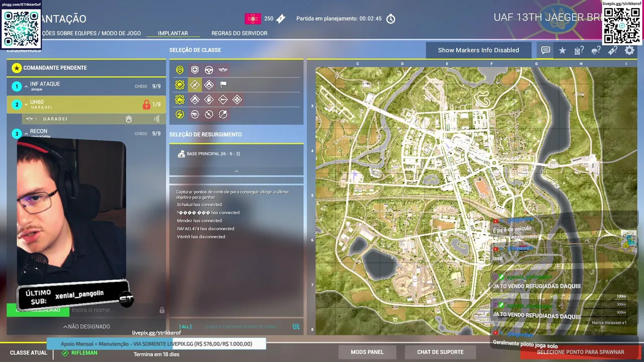
Task: Expand the NÃO DESIGNADO unassigned list
Action: (87, 327)
